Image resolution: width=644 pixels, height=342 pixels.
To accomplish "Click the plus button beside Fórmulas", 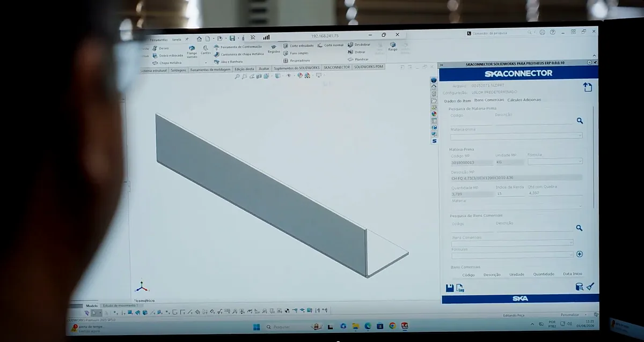I will 579,254.
